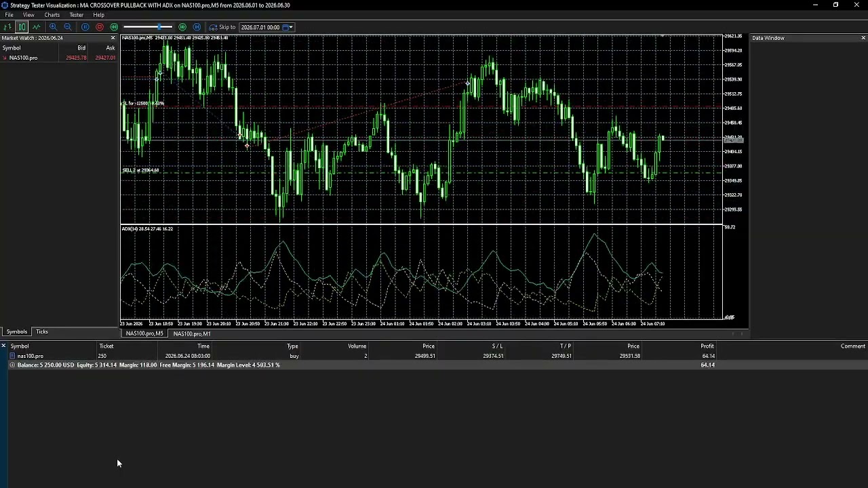This screenshot has width=868, height=488.
Task: Open the File menu
Action: click(9, 15)
